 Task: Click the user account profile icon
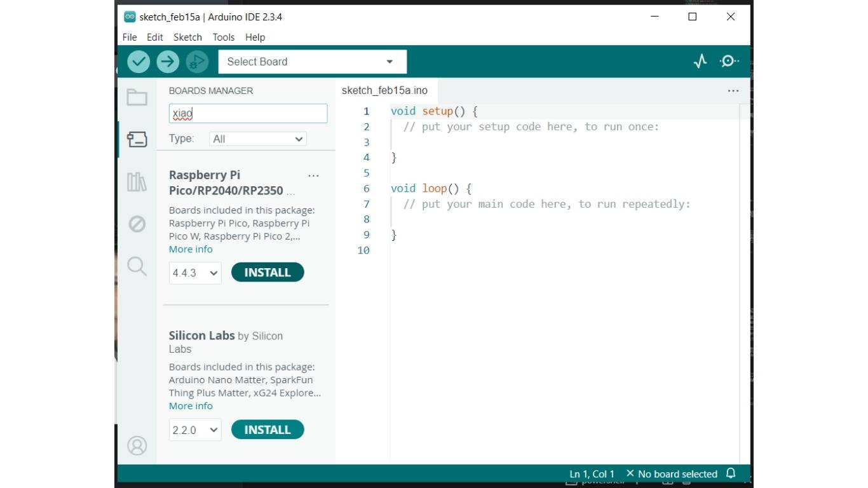(137, 445)
